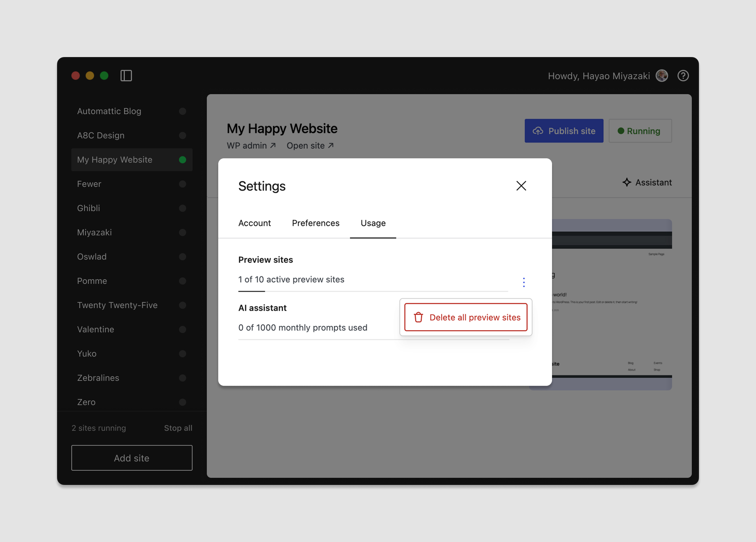Open the WP admin link
The width and height of the screenshot is (756, 542).
[x=251, y=146]
